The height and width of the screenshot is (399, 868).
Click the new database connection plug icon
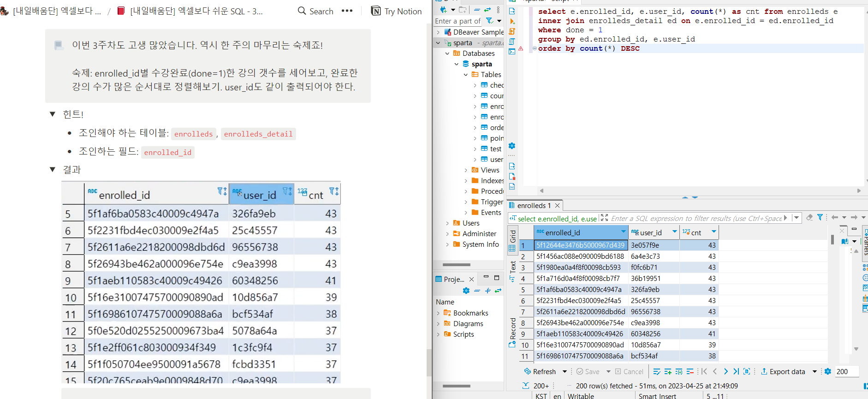pos(443,9)
